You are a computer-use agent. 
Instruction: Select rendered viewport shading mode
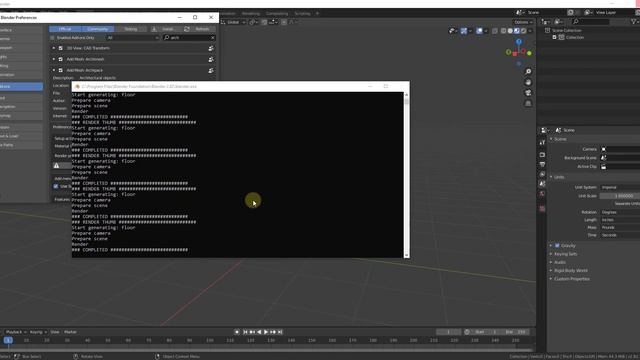pos(523,31)
